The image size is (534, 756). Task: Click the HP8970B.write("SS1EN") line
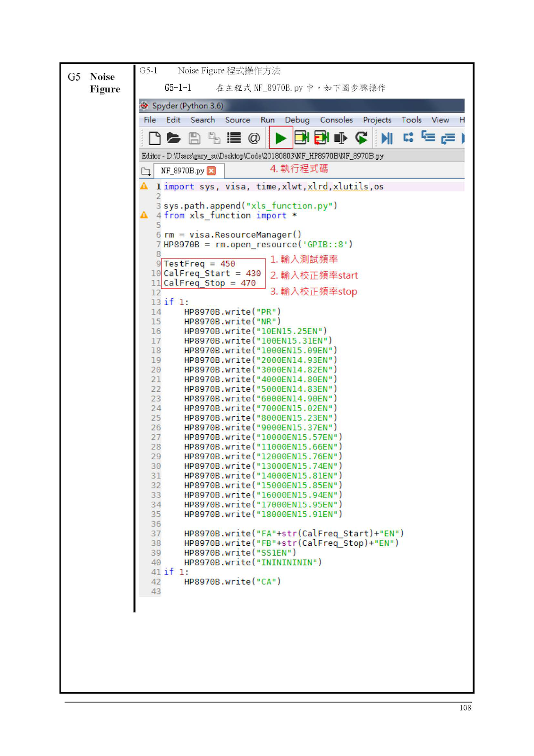(x=240, y=553)
